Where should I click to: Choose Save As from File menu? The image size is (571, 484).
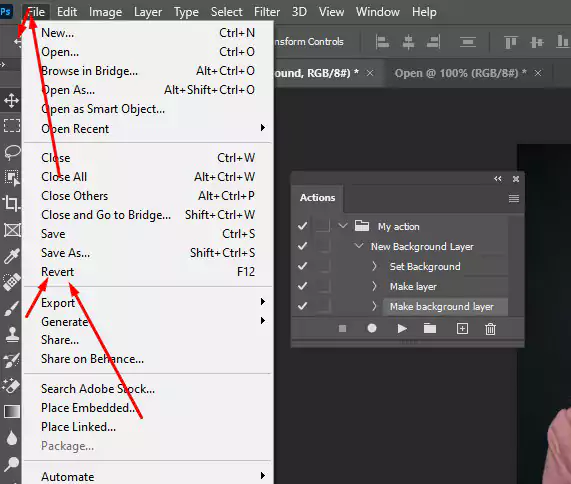point(148,253)
